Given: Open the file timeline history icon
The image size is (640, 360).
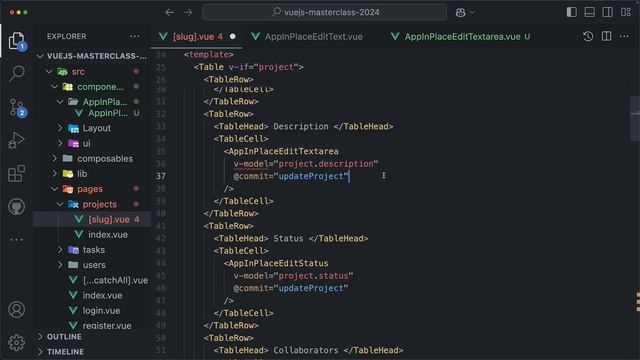Looking at the screenshot, I should click(x=588, y=36).
